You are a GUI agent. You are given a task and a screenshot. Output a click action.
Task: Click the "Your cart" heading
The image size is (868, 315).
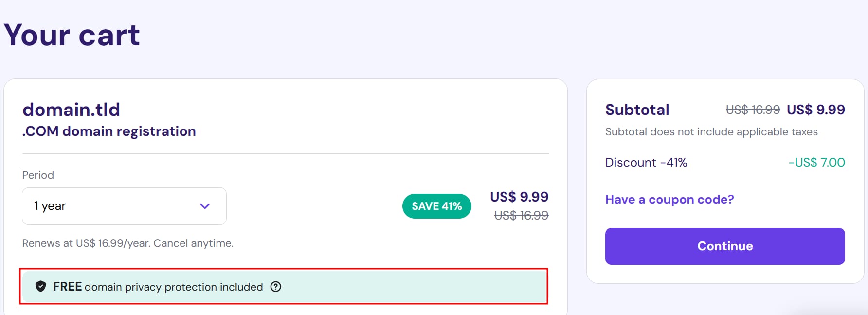click(72, 35)
